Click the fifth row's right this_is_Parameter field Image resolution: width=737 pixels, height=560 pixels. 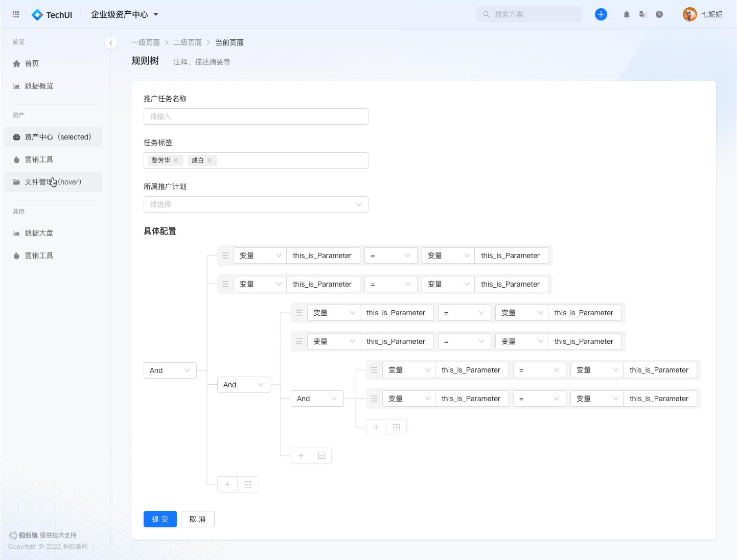click(x=660, y=370)
